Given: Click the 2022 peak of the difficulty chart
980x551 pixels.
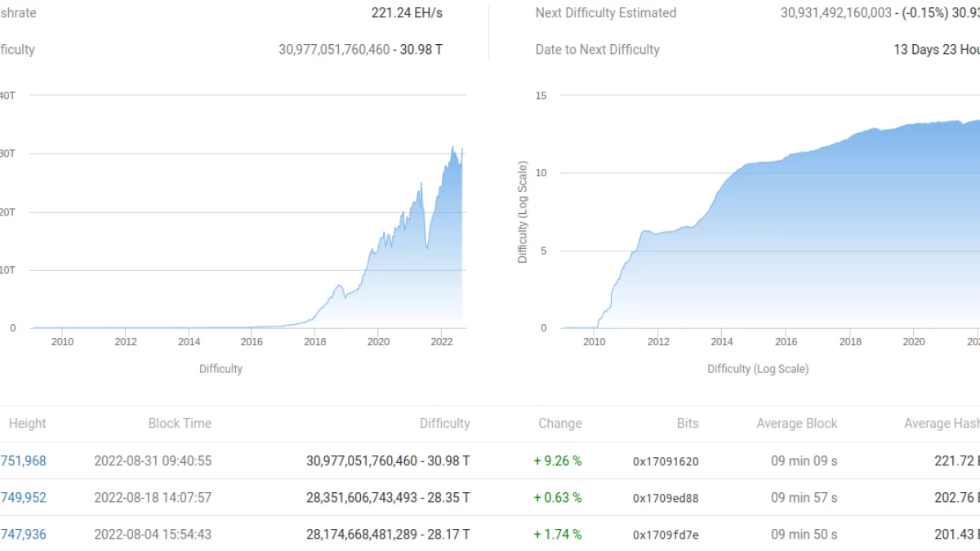Looking at the screenshot, I should [x=454, y=149].
